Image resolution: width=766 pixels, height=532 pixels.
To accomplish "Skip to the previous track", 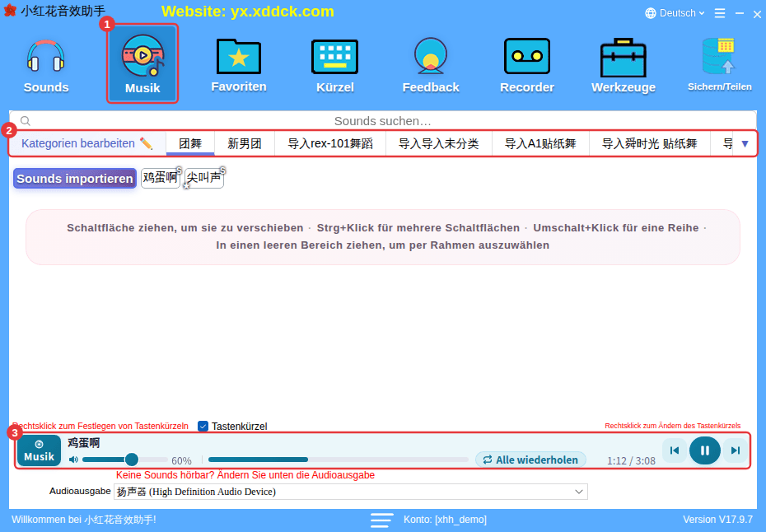I will tap(674, 450).
